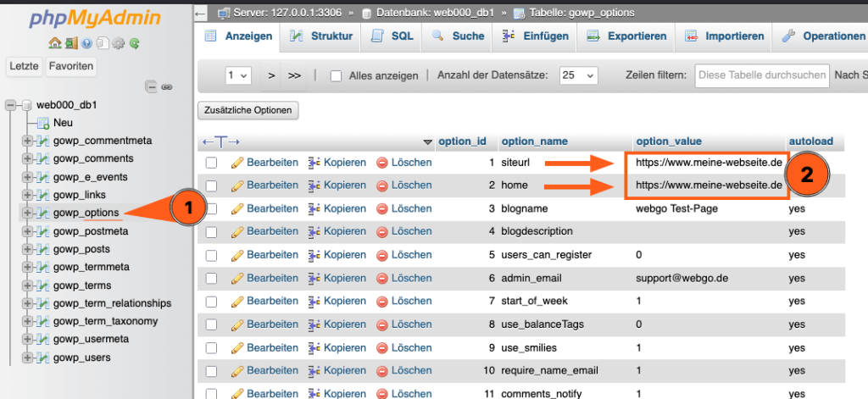
Task: Click the server icon in breadcrumb
Action: point(224,12)
